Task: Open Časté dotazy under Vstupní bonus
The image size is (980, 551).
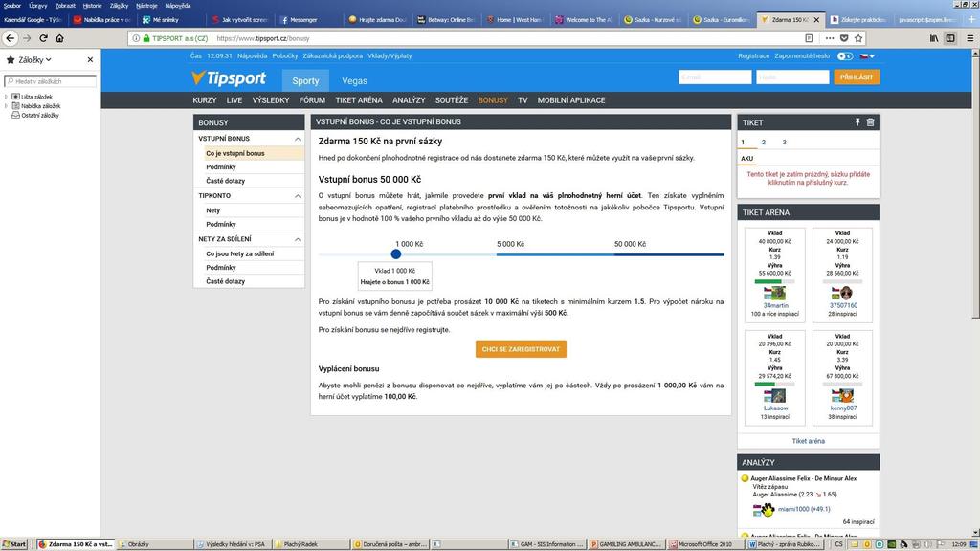Action: tap(226, 181)
